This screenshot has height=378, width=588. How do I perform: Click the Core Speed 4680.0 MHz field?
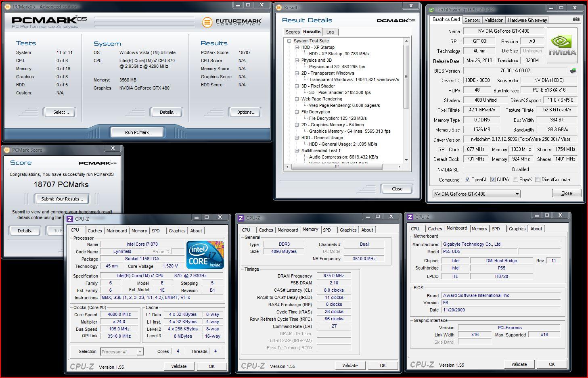pos(119,315)
